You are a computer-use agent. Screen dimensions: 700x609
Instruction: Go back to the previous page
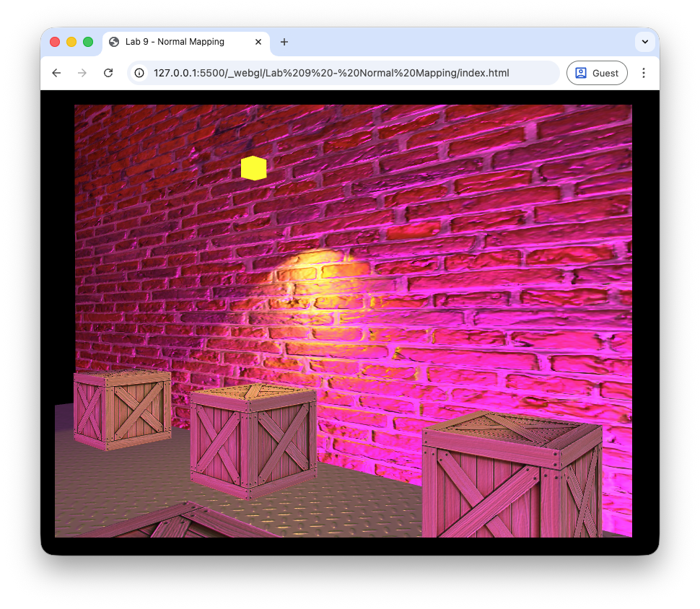[56, 73]
